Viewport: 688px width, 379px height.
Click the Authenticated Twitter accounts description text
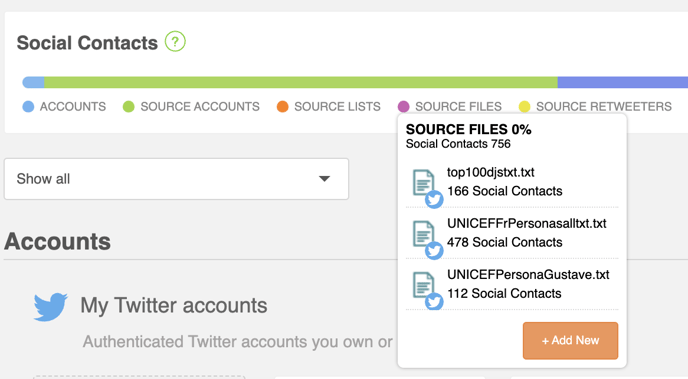click(x=237, y=342)
